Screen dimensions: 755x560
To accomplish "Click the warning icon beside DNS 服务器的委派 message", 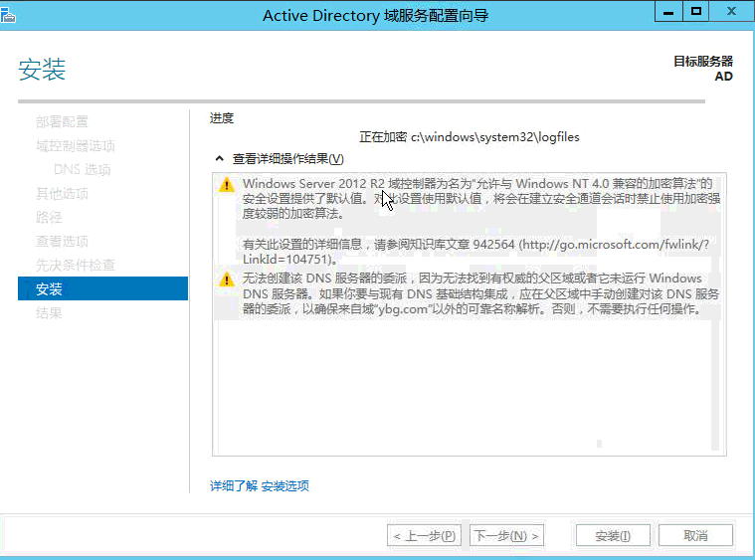I will pos(227,280).
